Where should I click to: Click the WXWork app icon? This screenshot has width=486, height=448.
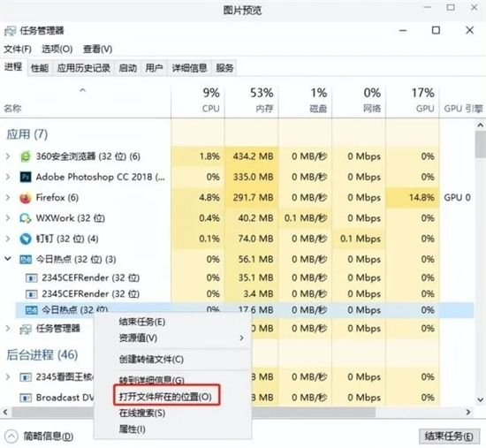tap(26, 218)
